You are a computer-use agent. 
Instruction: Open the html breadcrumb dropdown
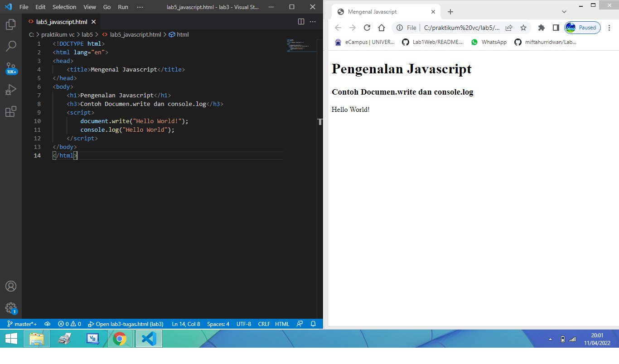click(181, 34)
